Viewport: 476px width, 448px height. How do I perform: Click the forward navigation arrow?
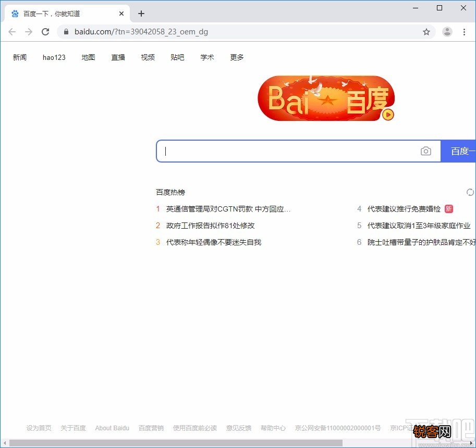click(x=29, y=32)
